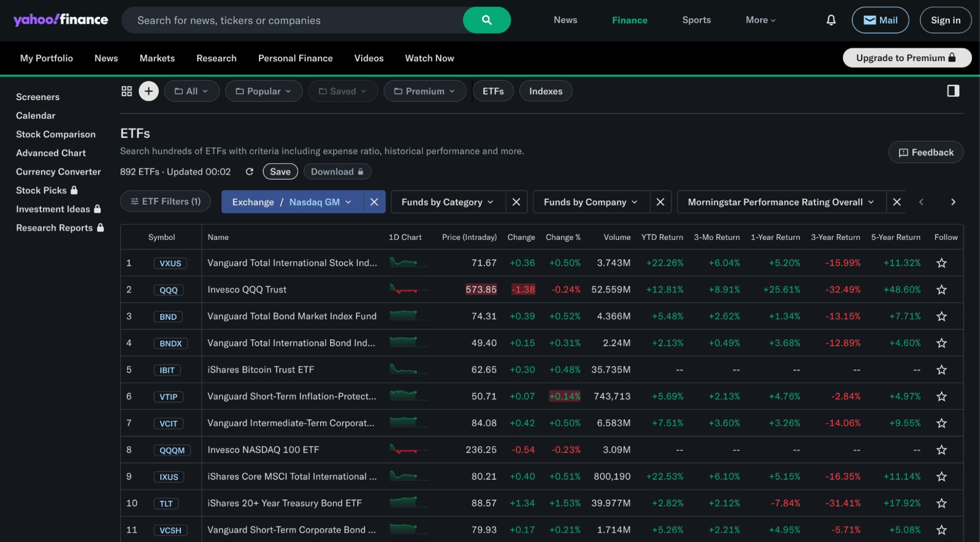Click the Save screener button
The height and width of the screenshot is (542, 980).
point(280,172)
